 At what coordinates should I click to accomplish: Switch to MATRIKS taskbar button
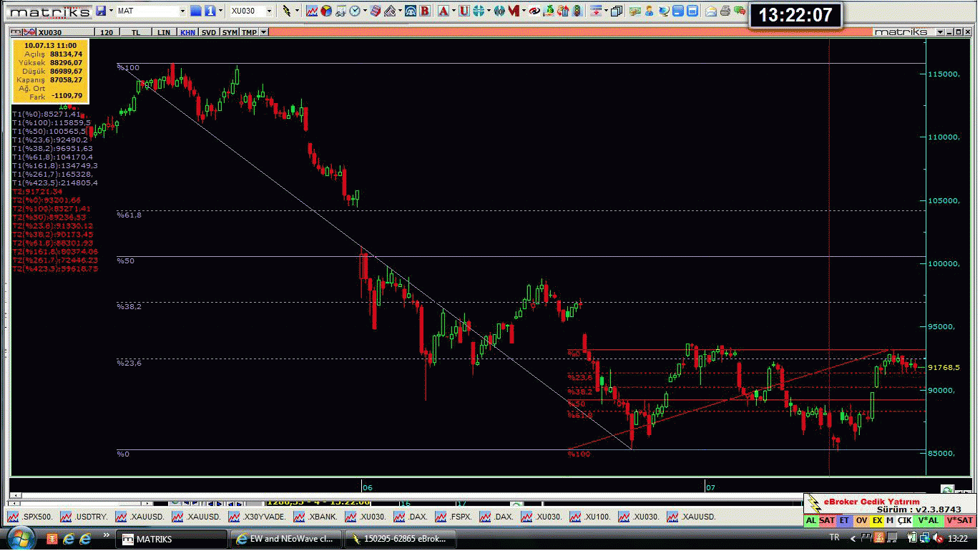coord(172,539)
